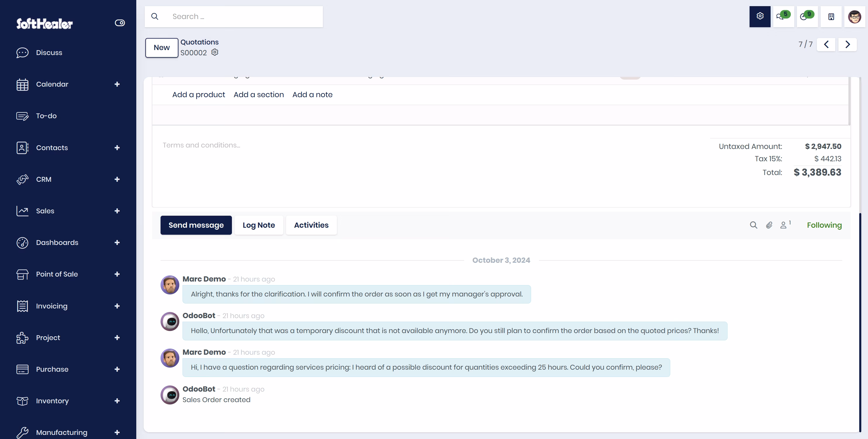Click the Total amount $ 3,389.63

click(x=817, y=173)
